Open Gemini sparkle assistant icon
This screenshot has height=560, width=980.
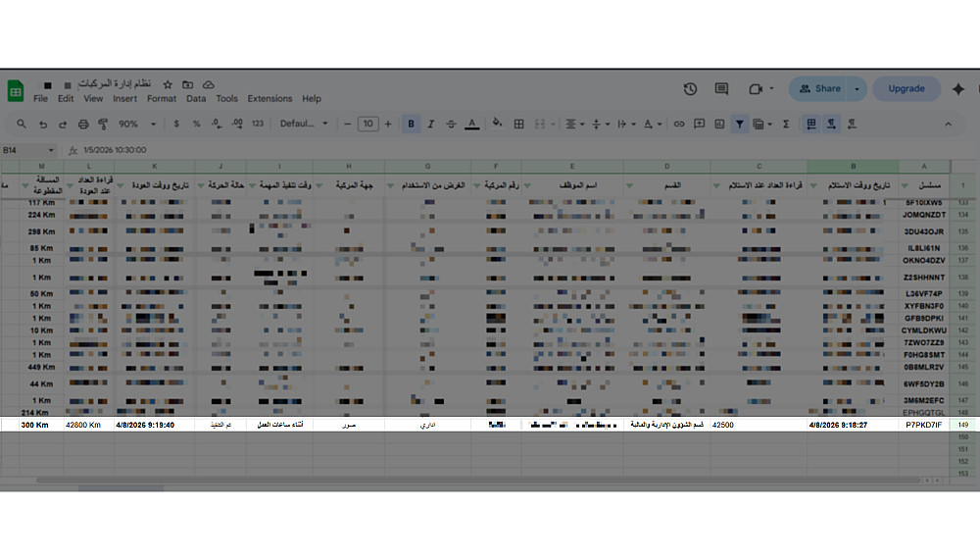coord(958,89)
